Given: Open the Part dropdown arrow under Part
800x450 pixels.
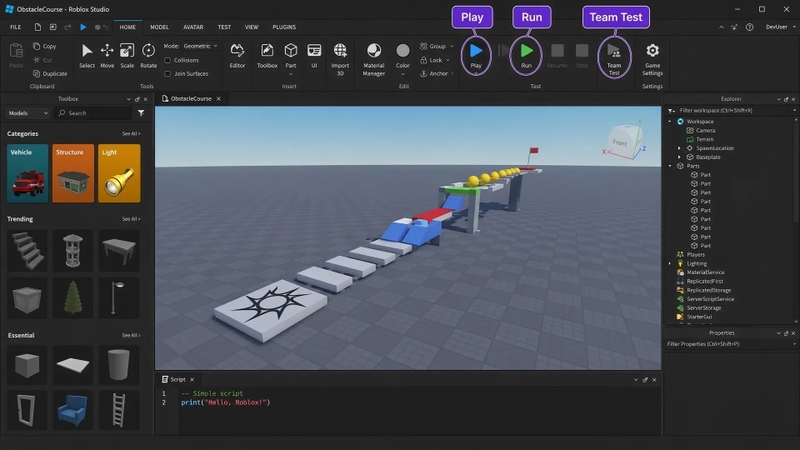Looking at the screenshot, I should coord(291,74).
